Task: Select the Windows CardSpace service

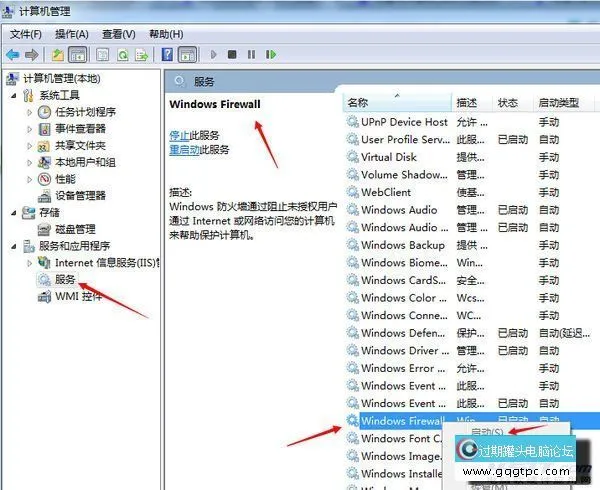Action: [x=472, y=280]
